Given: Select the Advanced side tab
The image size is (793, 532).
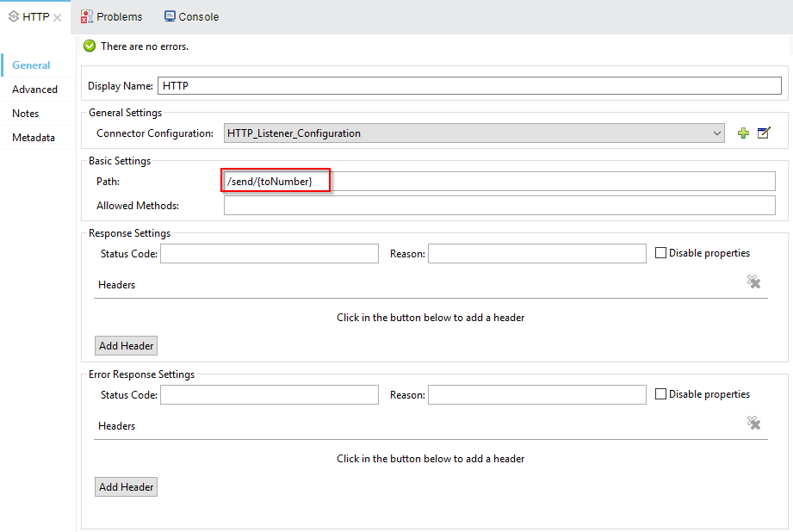Looking at the screenshot, I should click(x=34, y=90).
